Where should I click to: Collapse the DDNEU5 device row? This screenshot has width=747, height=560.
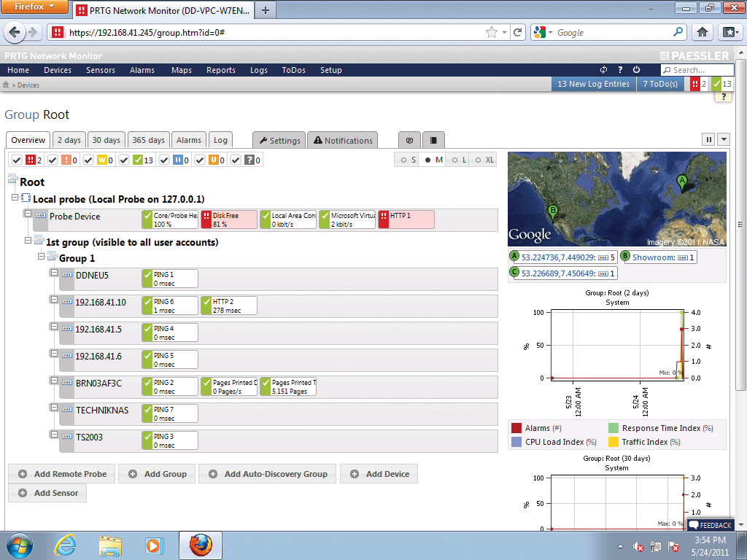(x=54, y=273)
